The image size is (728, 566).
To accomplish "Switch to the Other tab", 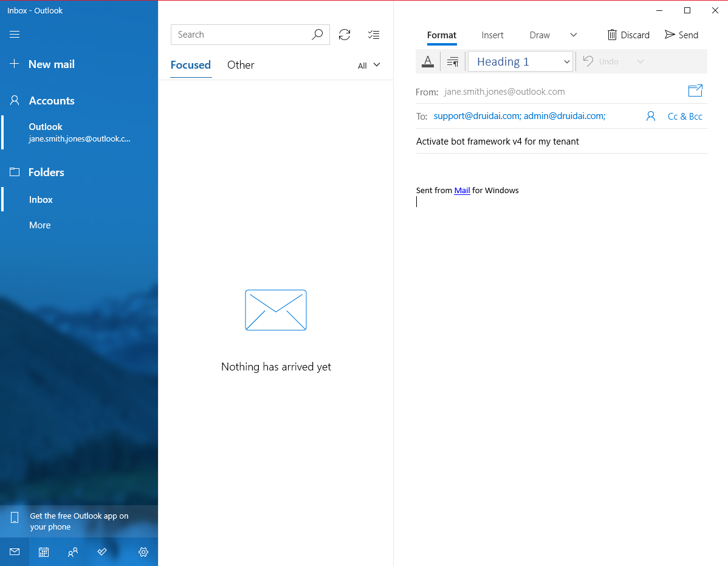I will tap(241, 65).
